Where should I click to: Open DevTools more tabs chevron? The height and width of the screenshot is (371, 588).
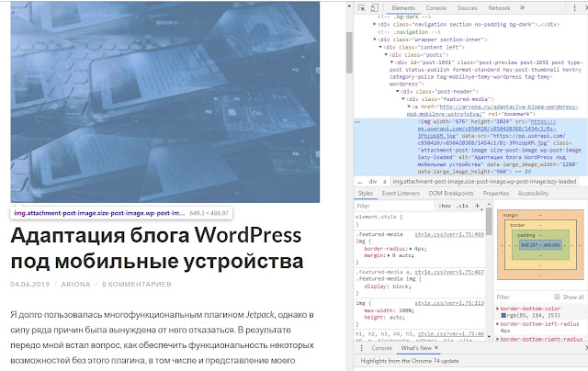523,7
